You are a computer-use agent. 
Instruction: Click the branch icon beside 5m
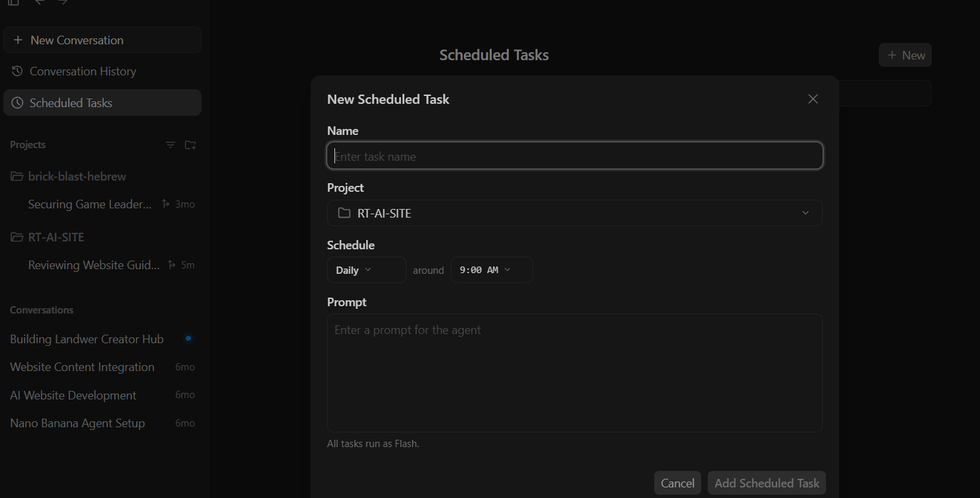[x=172, y=265]
